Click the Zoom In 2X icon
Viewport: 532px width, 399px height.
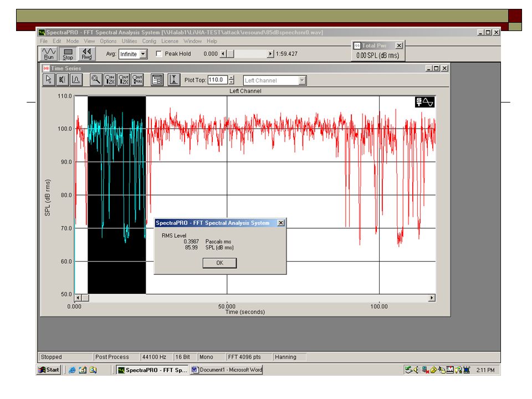110,80
